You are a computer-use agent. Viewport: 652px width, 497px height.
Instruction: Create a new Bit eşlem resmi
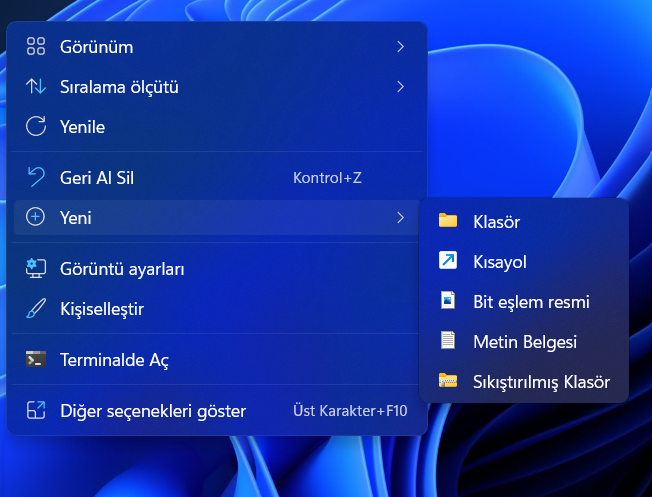524,301
